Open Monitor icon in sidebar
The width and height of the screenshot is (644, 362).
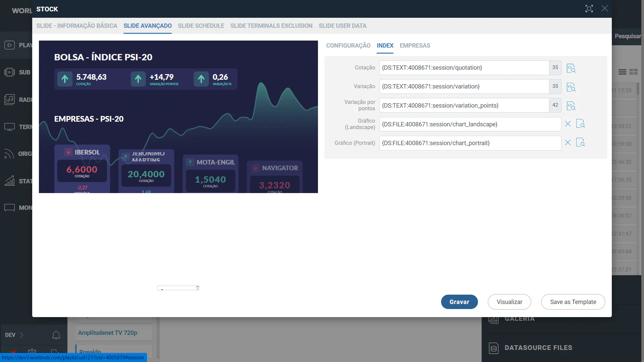point(9,207)
